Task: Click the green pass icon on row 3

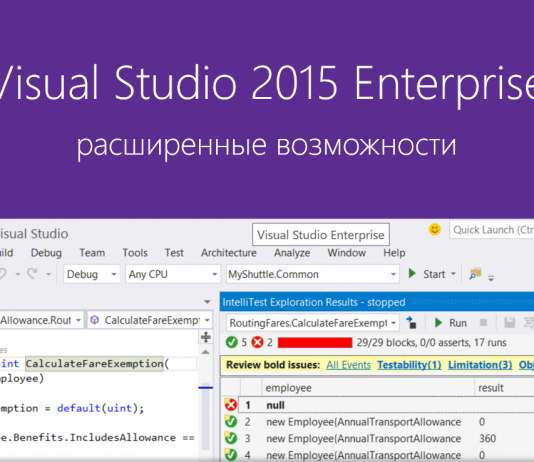Action: point(231,438)
